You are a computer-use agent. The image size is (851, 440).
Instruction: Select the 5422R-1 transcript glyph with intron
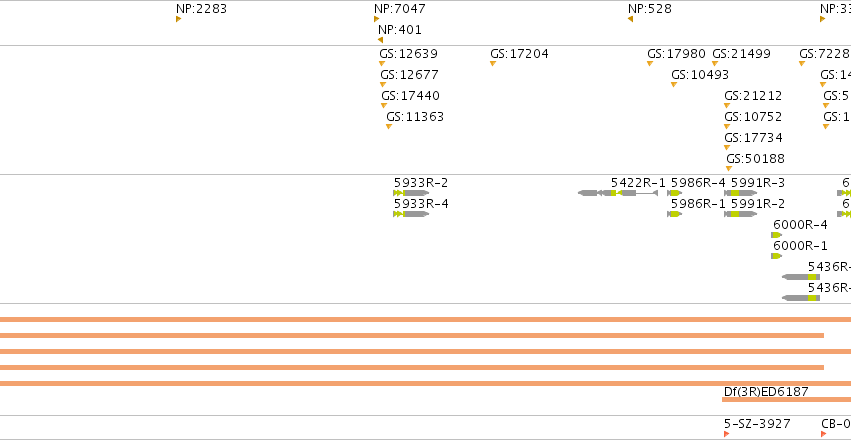coord(618,193)
